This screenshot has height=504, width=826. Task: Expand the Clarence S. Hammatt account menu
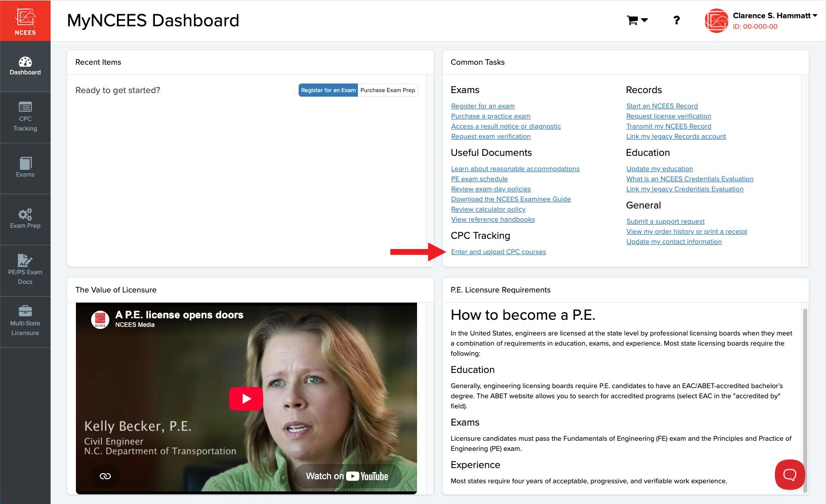(775, 16)
